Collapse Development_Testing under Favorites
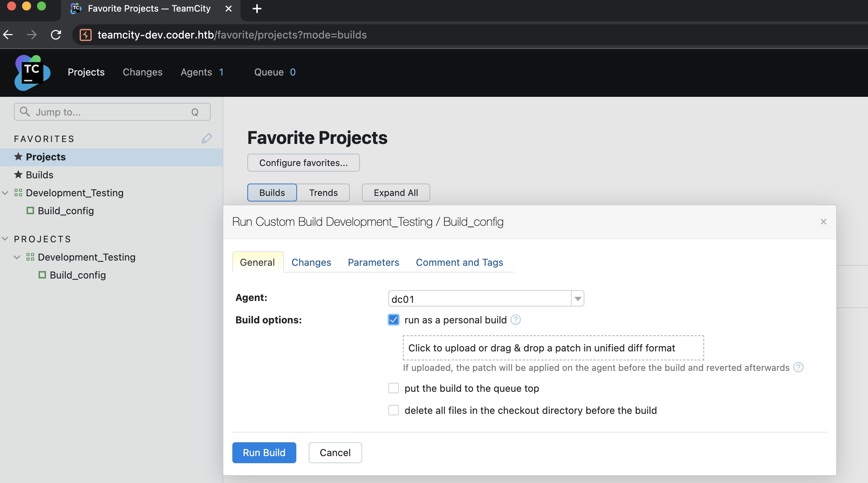 click(x=5, y=193)
